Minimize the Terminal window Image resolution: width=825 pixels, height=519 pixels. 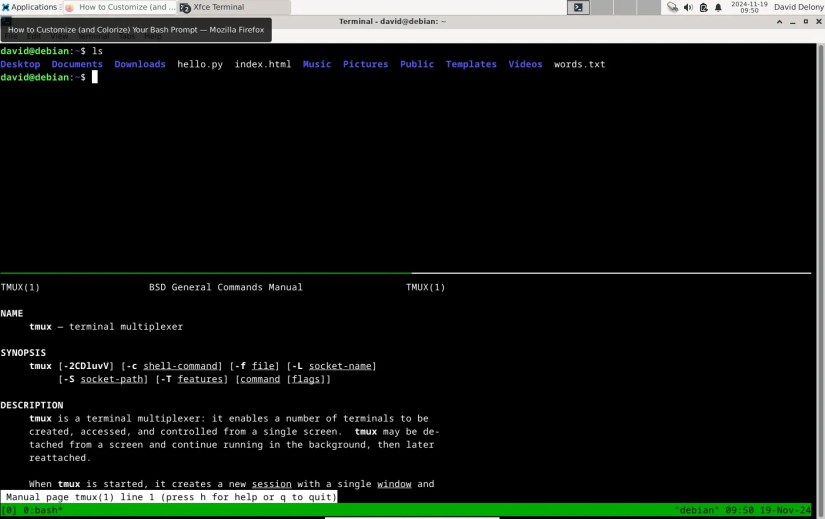point(792,22)
